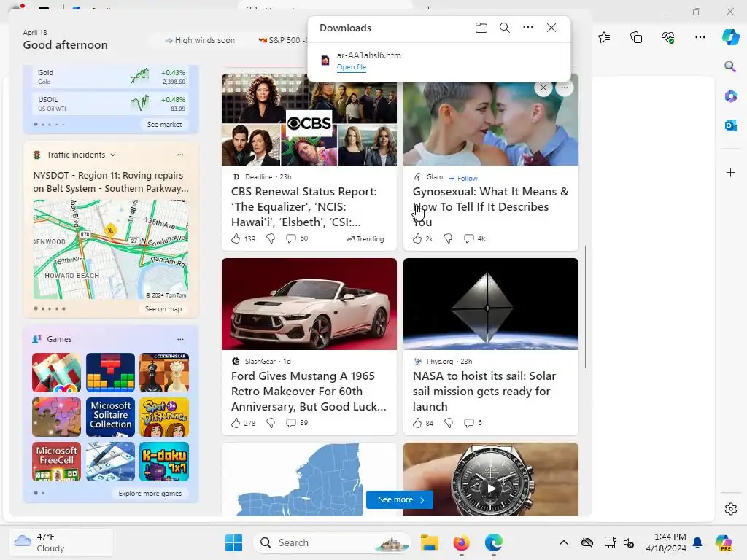Open Gold price row
This screenshot has height=560, width=747.
[x=111, y=77]
